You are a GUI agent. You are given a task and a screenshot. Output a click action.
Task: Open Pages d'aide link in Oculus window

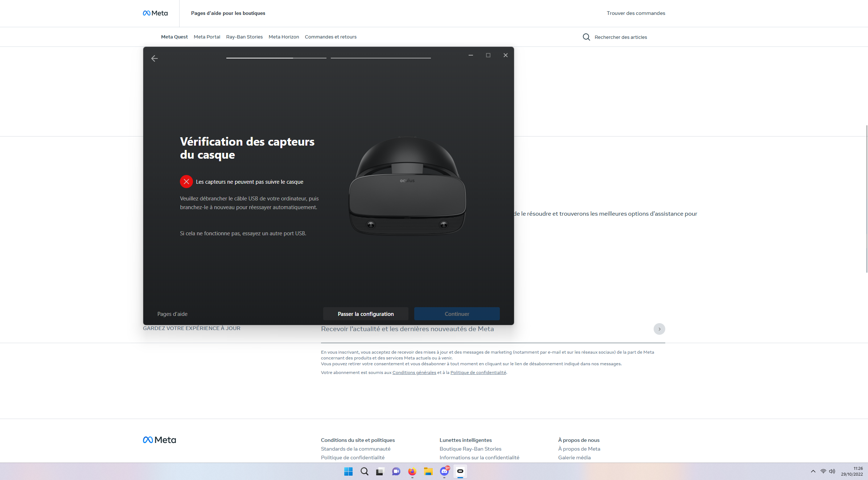pyautogui.click(x=172, y=314)
